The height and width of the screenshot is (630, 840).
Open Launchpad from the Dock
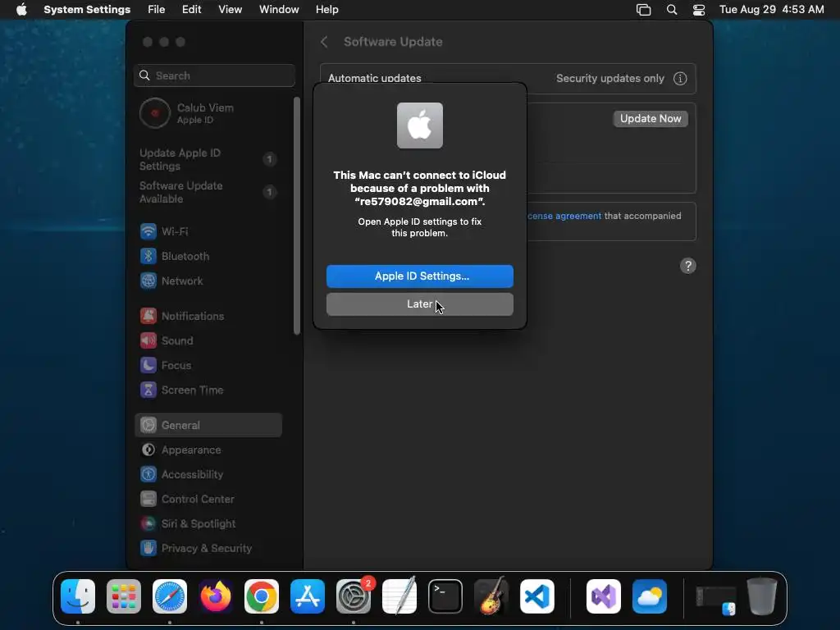124,596
